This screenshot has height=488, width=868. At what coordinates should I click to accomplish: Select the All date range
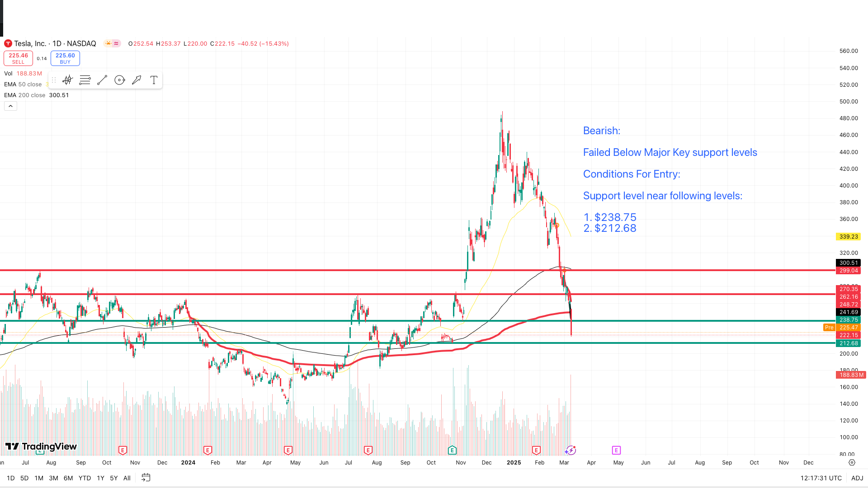pos(127,478)
